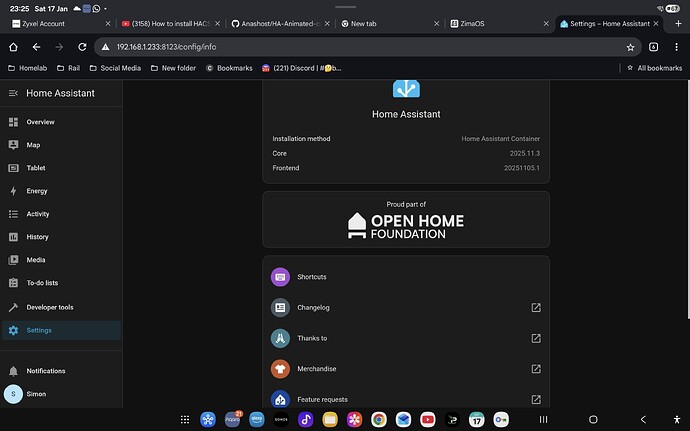690x431 pixels.
Task: Launch YouTube app from the taskbar
Action: (428, 420)
